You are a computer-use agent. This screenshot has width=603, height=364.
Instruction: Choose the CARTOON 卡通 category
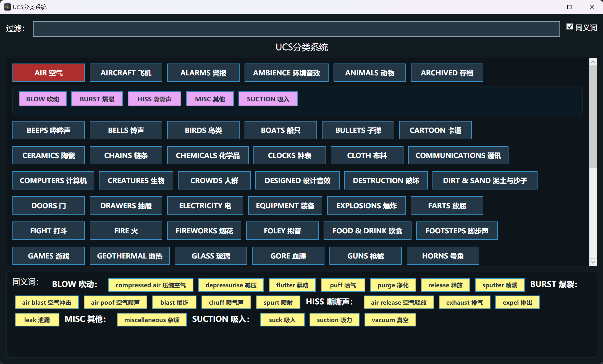click(x=436, y=130)
